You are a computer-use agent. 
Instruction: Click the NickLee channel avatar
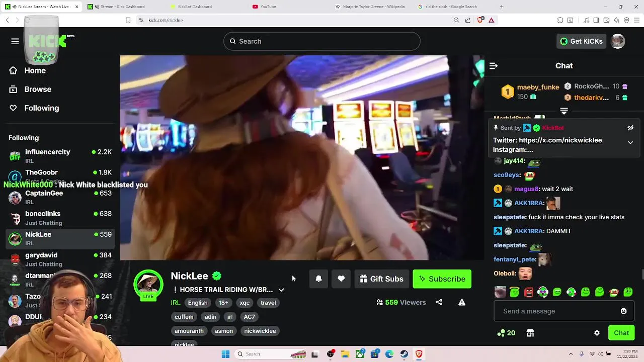point(148,285)
